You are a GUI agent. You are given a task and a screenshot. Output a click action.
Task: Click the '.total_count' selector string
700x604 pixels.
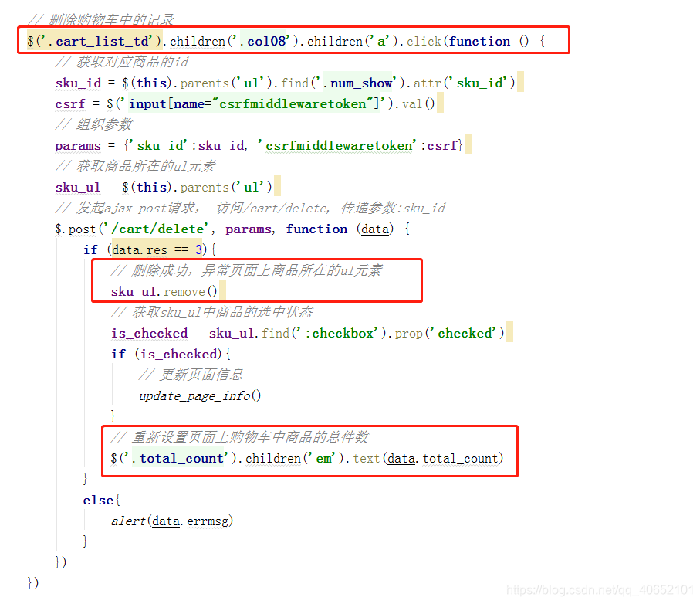coord(180,458)
